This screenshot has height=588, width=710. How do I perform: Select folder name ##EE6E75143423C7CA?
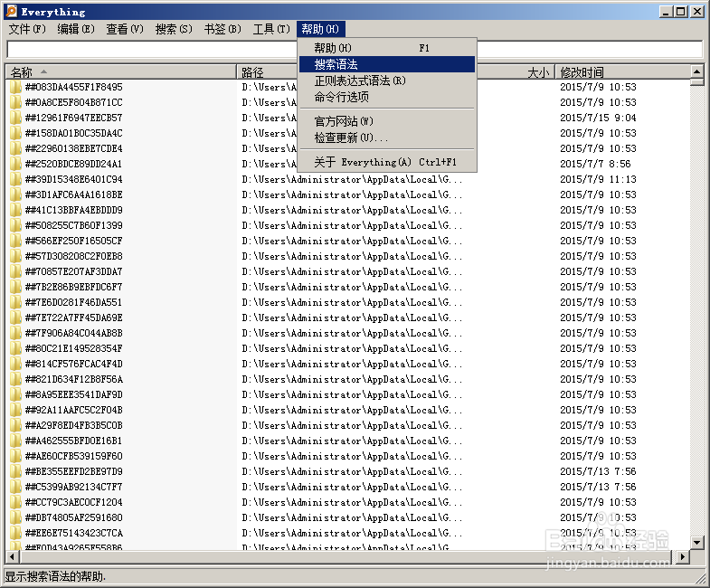(74, 533)
